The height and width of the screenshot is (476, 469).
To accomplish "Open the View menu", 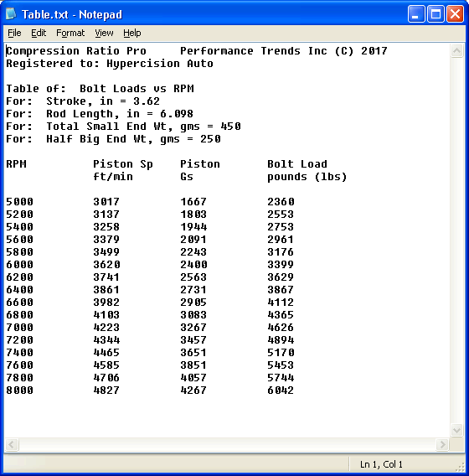I will tap(104, 33).
